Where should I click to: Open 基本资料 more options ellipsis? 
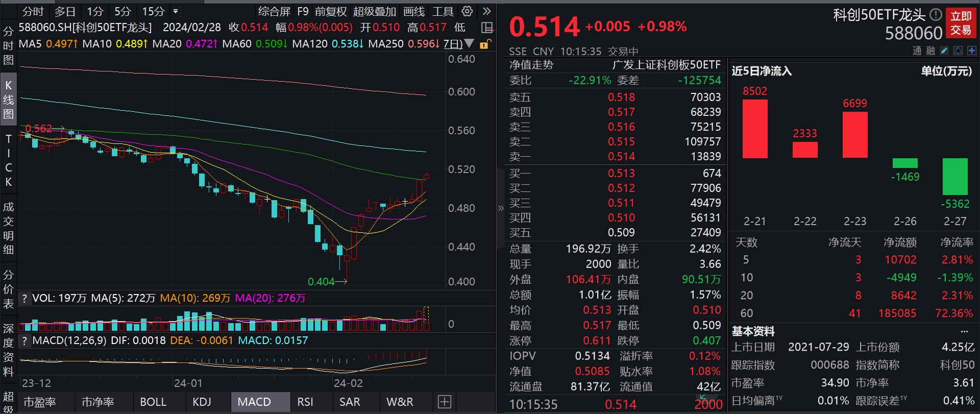click(964, 331)
